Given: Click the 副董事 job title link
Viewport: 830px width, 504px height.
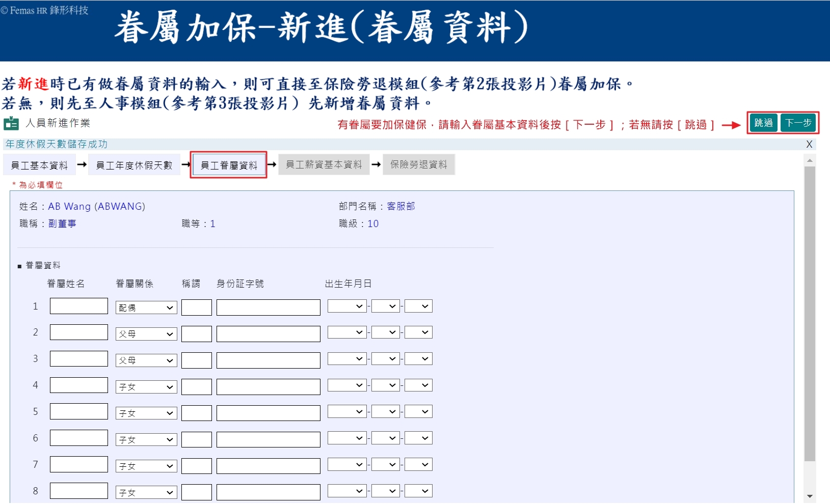Looking at the screenshot, I should tap(64, 223).
